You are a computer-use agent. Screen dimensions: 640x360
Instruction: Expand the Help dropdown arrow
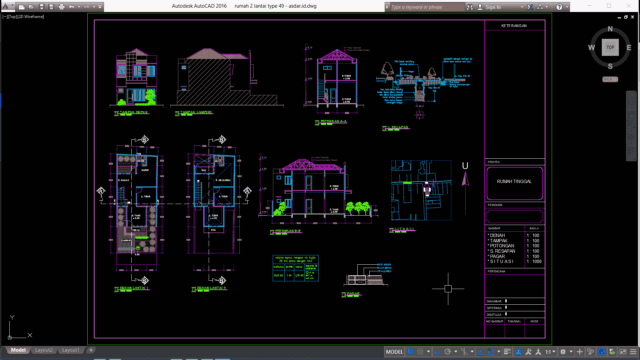567,7
